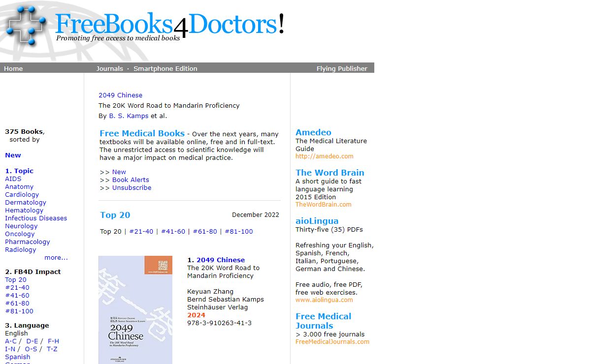Open the B. S. Kamps author link
The height and width of the screenshot is (364, 591).
coord(129,116)
